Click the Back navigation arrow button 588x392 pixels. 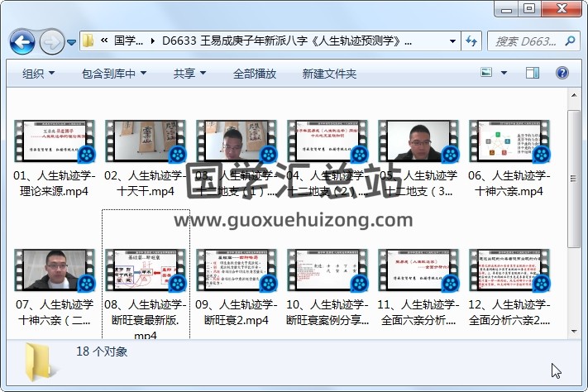coord(22,41)
